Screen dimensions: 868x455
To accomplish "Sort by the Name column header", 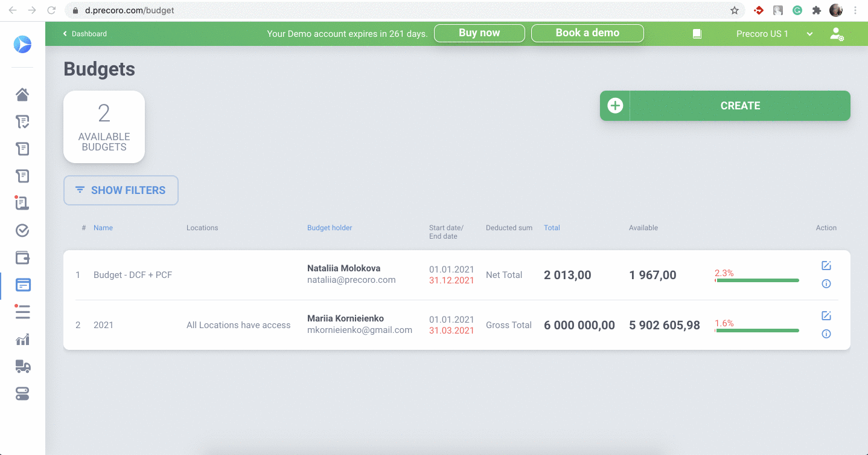I will [103, 228].
